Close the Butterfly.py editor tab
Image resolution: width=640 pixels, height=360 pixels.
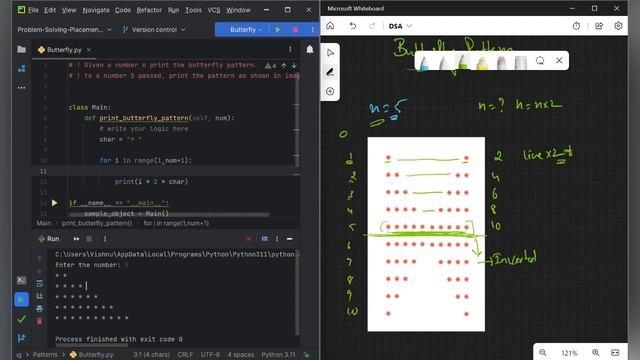point(89,49)
